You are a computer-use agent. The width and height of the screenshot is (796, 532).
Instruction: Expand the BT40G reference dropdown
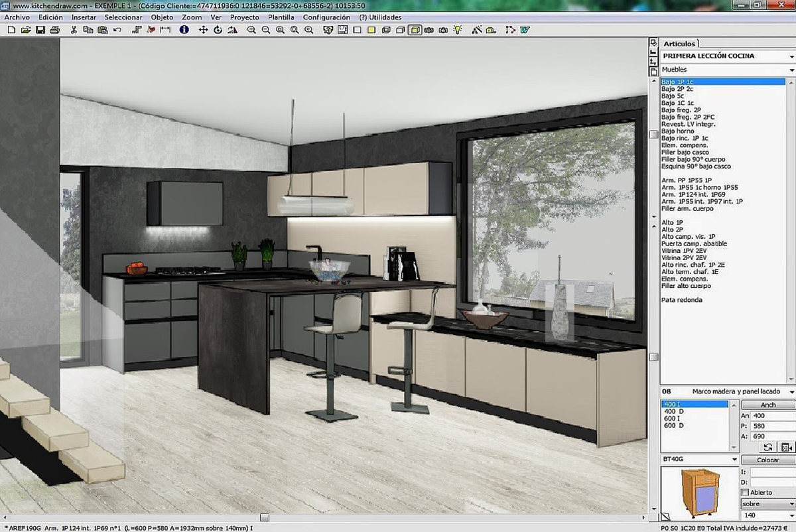pos(734,460)
